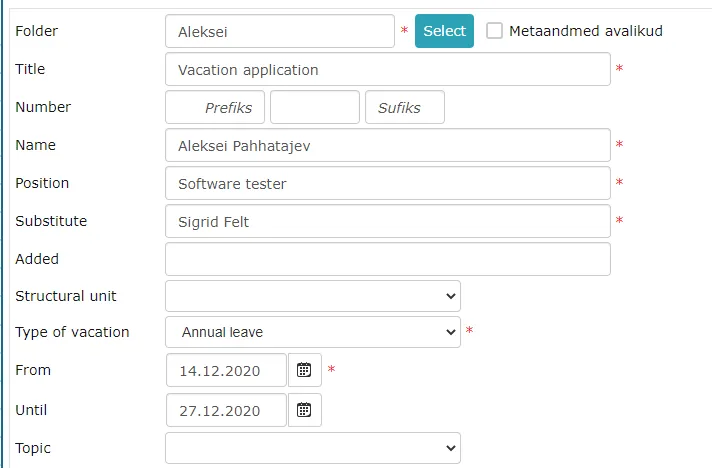Focus the Position field Software tester
This screenshot has width=712, height=468.
pos(388,183)
